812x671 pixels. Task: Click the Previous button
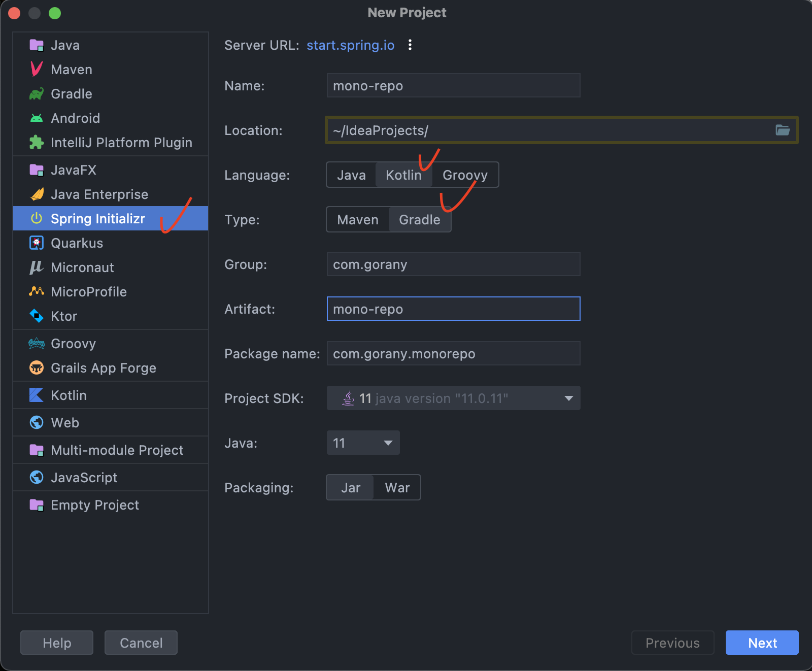(x=672, y=643)
